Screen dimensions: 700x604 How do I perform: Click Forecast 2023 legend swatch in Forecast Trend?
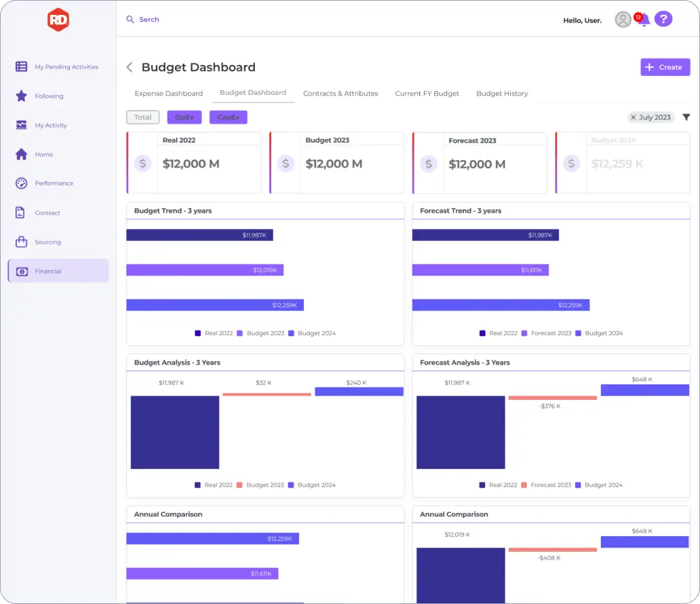tap(524, 333)
